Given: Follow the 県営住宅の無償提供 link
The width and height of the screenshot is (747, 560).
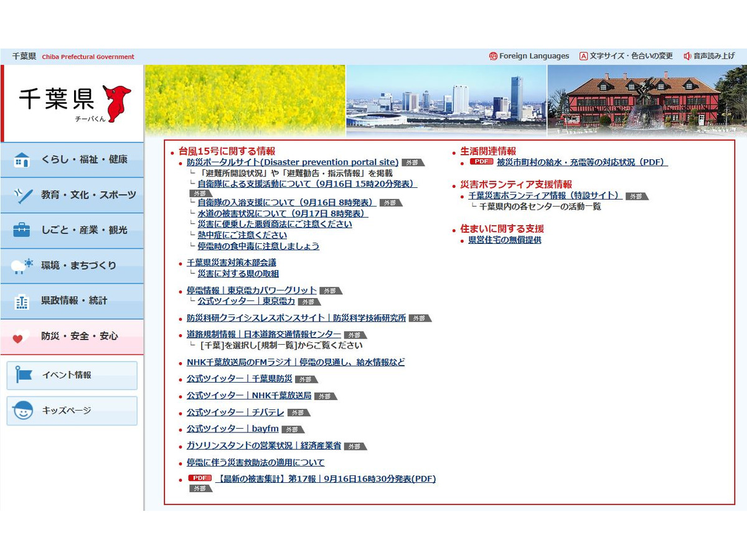Looking at the screenshot, I should point(504,240).
